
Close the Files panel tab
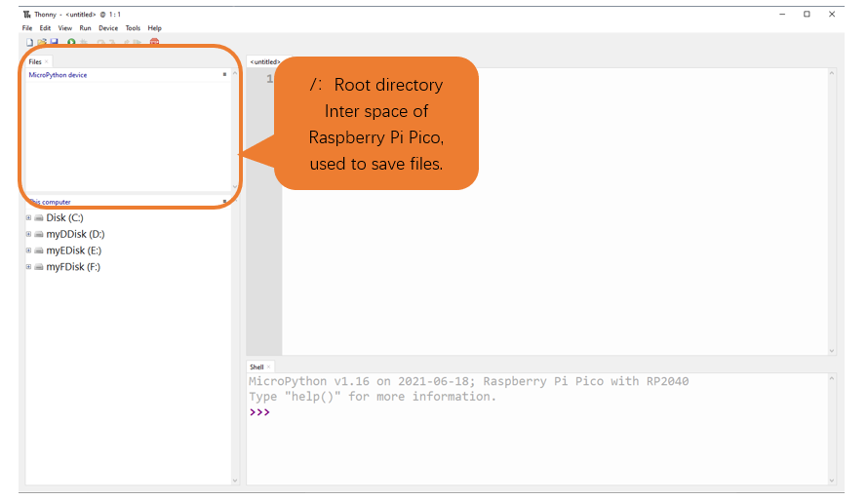click(x=47, y=62)
